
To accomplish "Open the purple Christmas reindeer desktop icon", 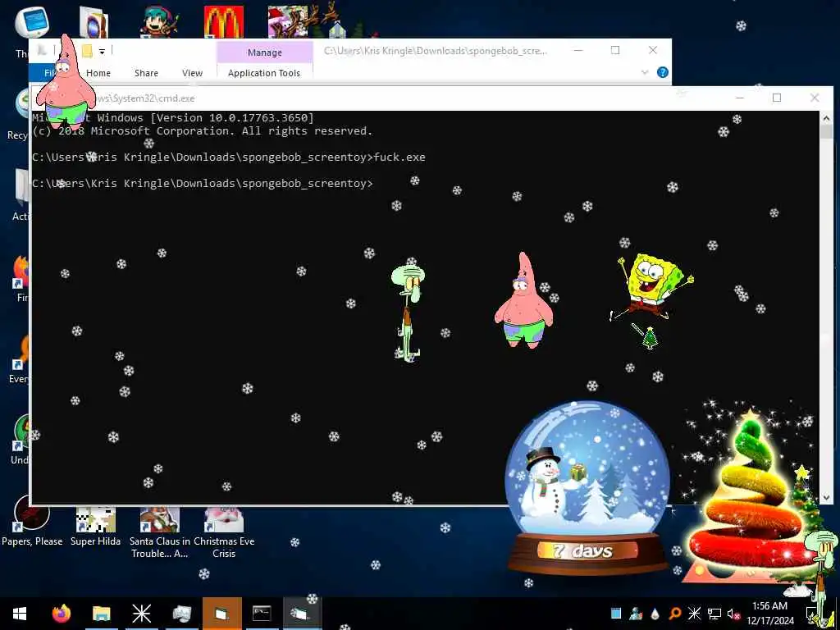I will click(x=288, y=22).
